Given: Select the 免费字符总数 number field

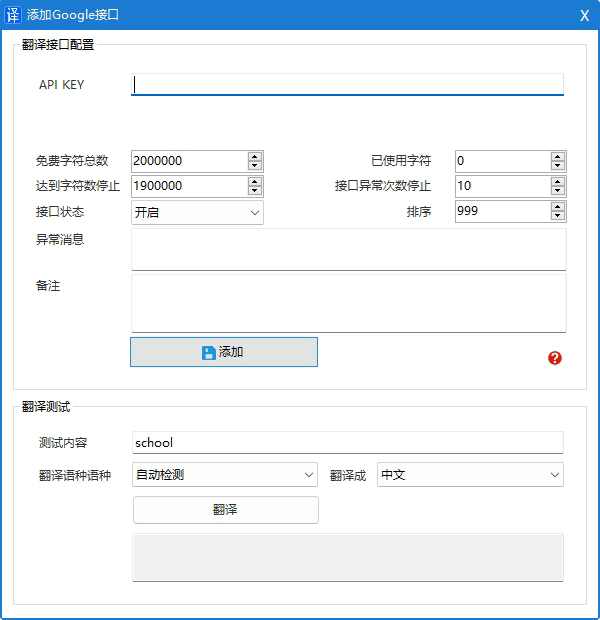Looking at the screenshot, I should pos(188,161).
